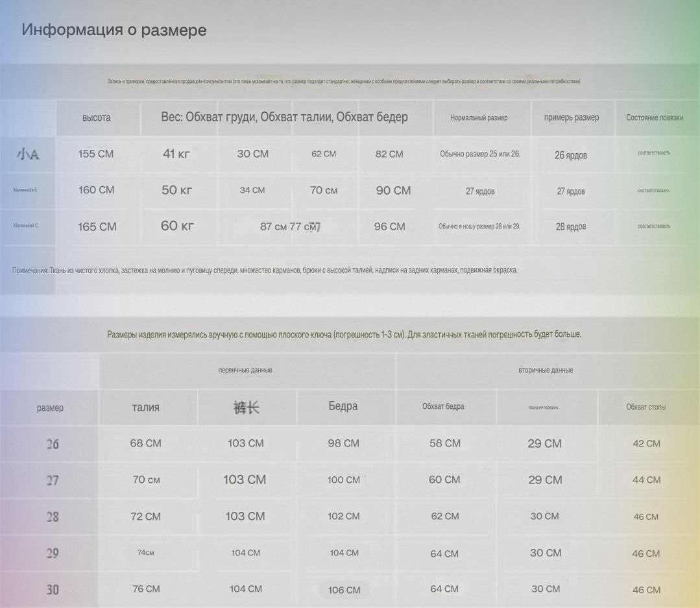The width and height of the screenshot is (700, 608).
Task: Select the '155 CM' height cell
Action: 96,154
